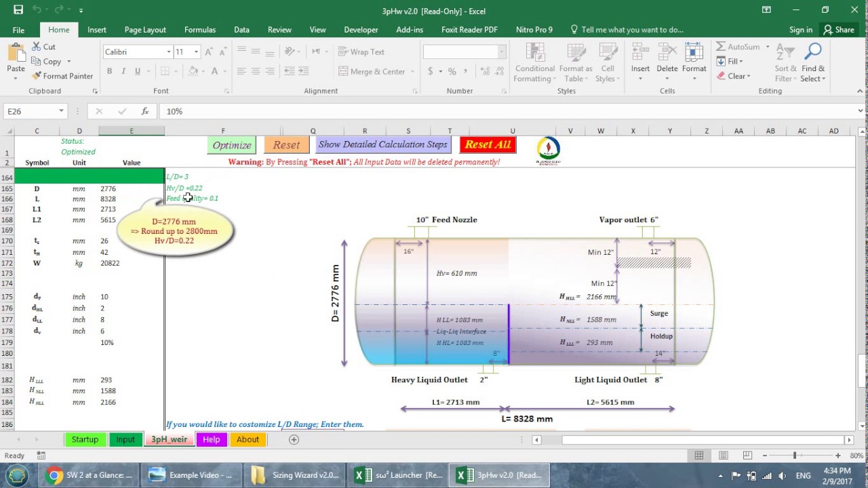Toggle Underline formatting
The height and width of the screenshot is (488, 868).
click(x=138, y=71)
